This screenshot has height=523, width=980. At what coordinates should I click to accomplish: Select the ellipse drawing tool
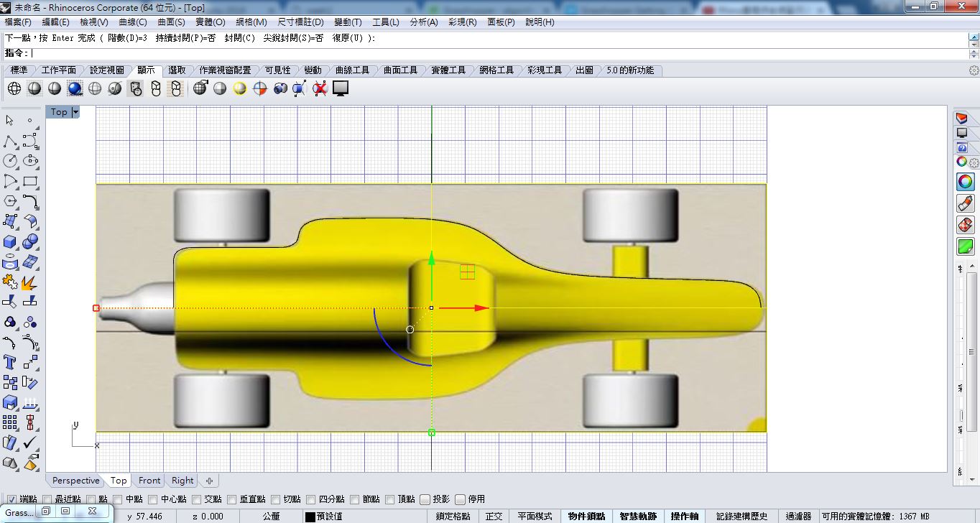pyautogui.click(x=30, y=161)
